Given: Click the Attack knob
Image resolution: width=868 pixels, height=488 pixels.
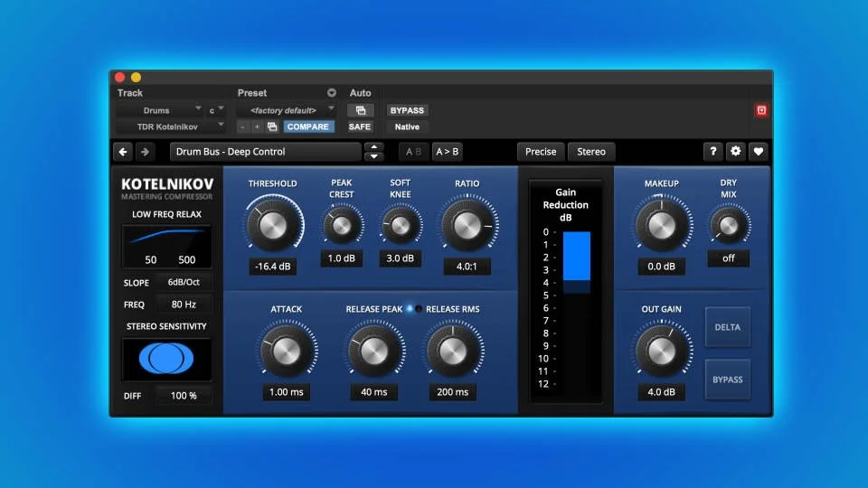Looking at the screenshot, I should pos(287,351).
